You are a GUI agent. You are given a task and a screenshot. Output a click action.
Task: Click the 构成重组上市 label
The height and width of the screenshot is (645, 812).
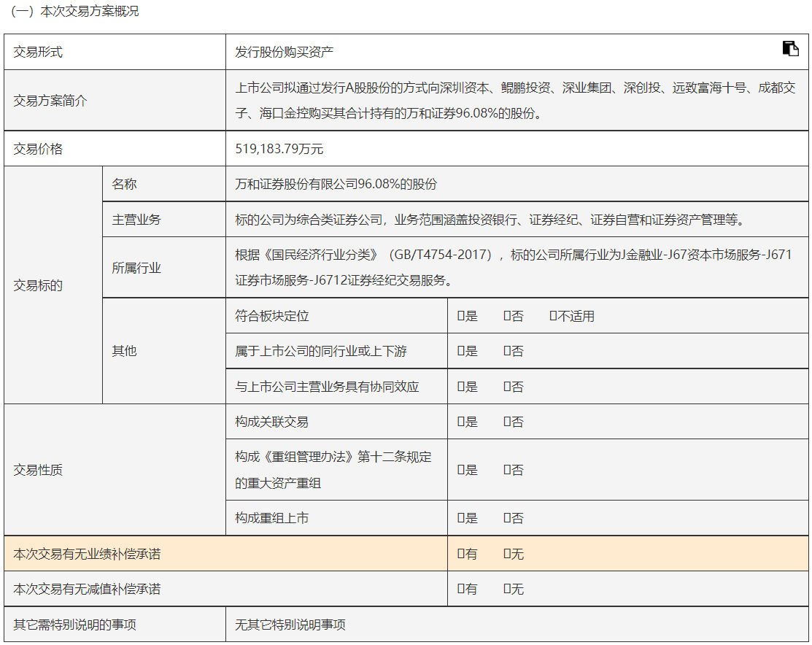point(272,518)
